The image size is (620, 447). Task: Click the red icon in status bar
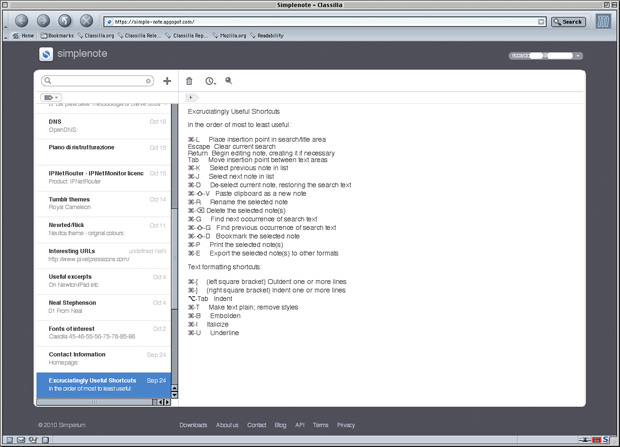click(x=597, y=440)
